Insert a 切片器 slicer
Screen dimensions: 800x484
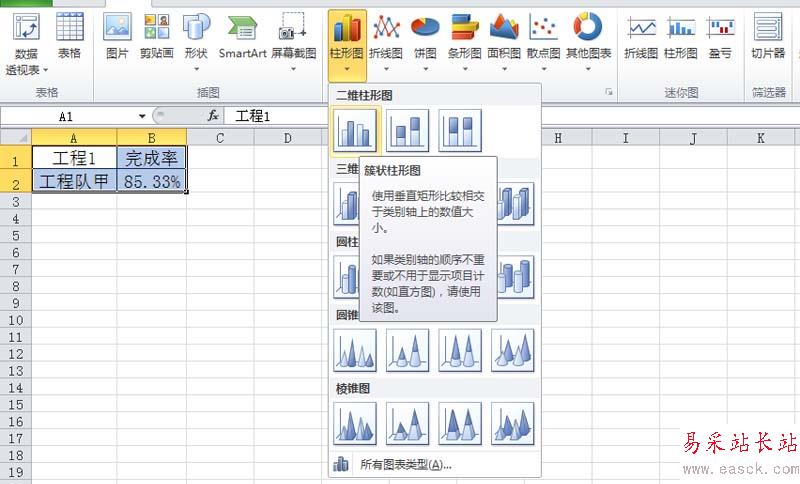768,36
